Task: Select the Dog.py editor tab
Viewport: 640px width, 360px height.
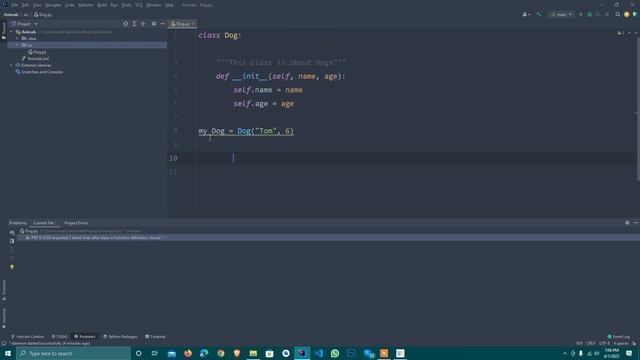Action: (x=182, y=24)
